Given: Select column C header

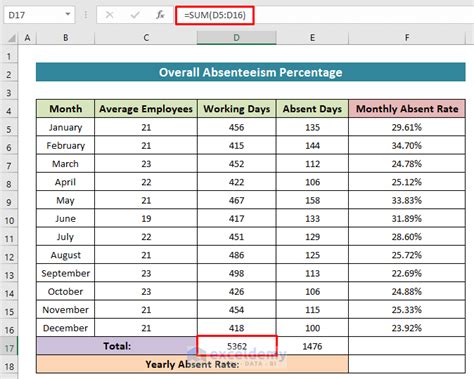Looking at the screenshot, I should coord(146,38).
